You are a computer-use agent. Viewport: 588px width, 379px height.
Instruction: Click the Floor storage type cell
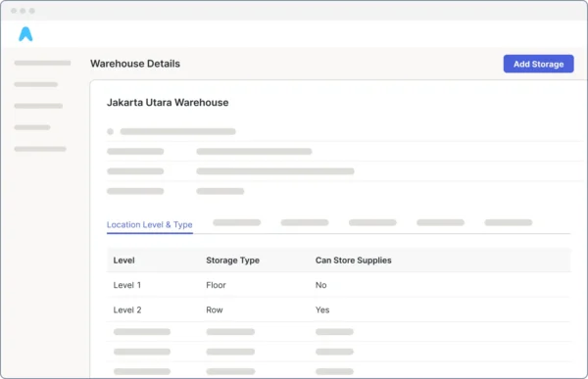click(216, 285)
